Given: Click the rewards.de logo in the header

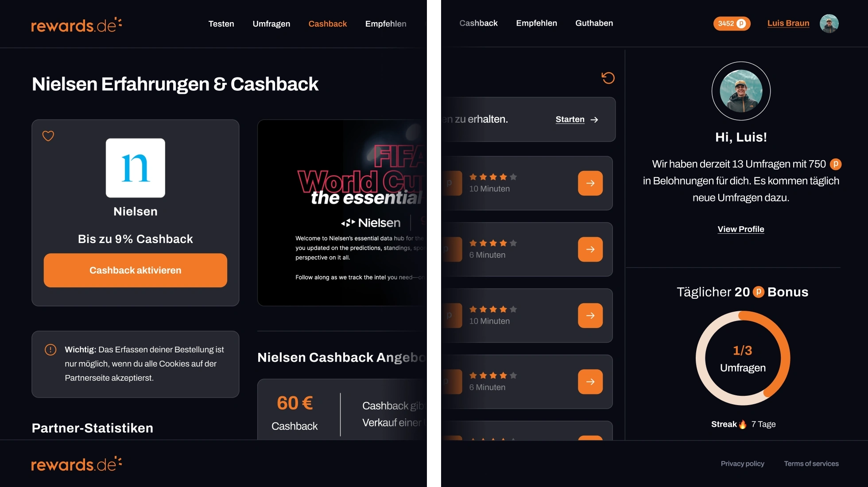Looking at the screenshot, I should (76, 25).
